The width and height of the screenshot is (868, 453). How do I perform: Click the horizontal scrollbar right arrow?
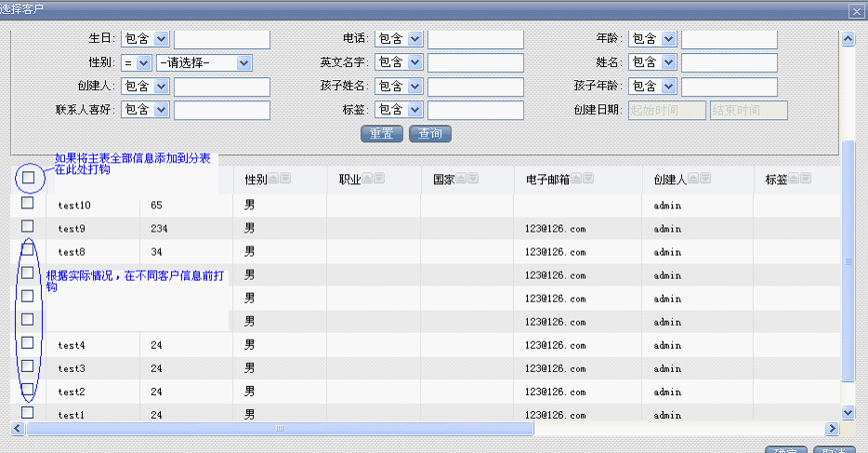point(833,429)
